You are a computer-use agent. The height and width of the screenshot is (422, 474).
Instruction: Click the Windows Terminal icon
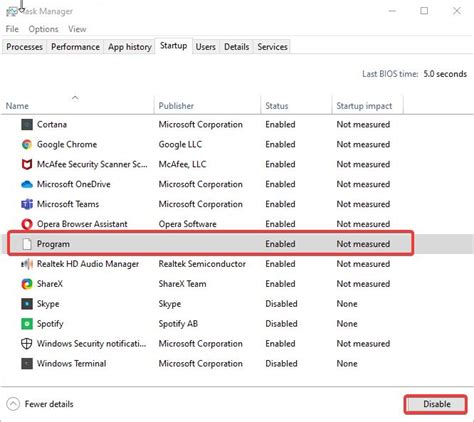pos(27,364)
